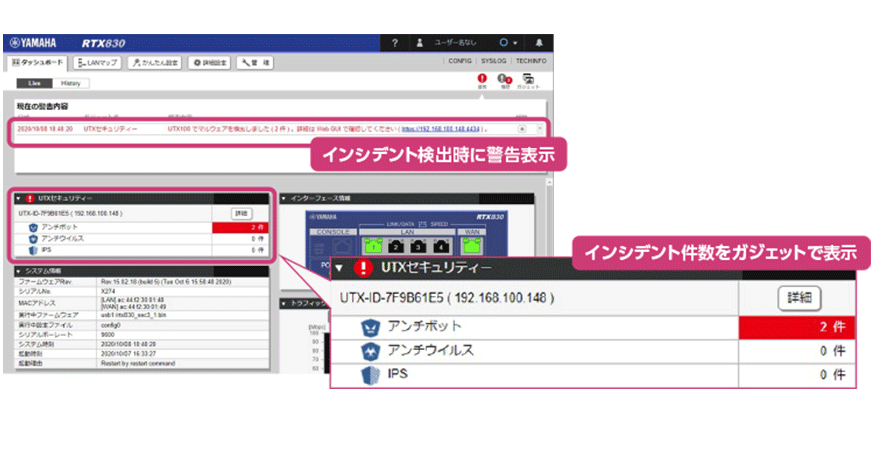This screenshot has height=449, width=875.
Task: Click enlarged IPS shield icon
Action: pos(370,375)
